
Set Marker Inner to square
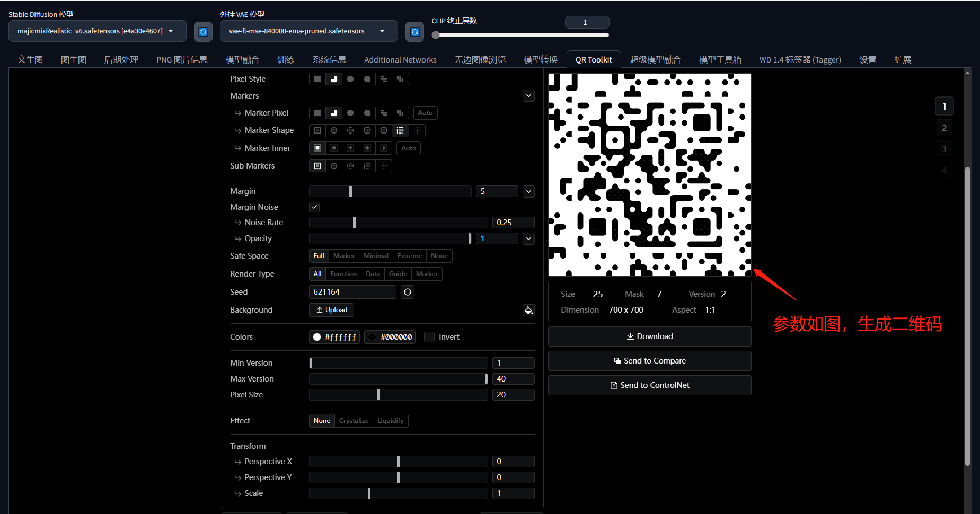tap(317, 148)
